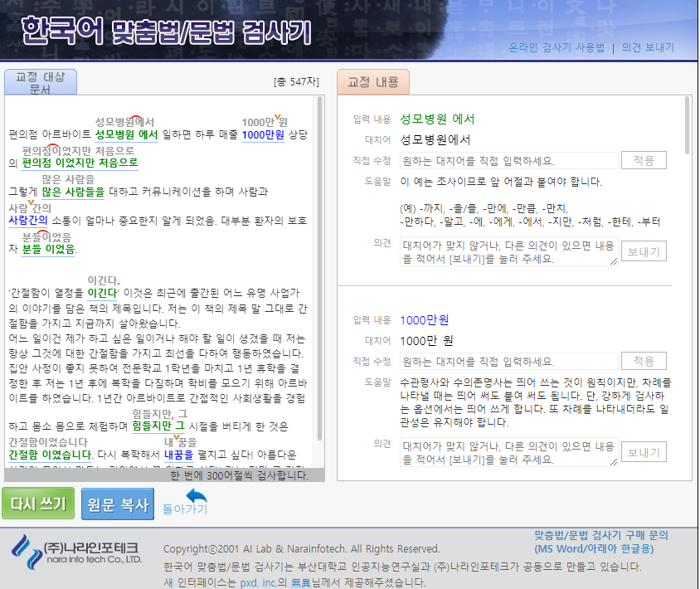Open 맞춤법/문법 검사기 구매 문의 link
This screenshot has height=589, width=700.
click(x=601, y=542)
